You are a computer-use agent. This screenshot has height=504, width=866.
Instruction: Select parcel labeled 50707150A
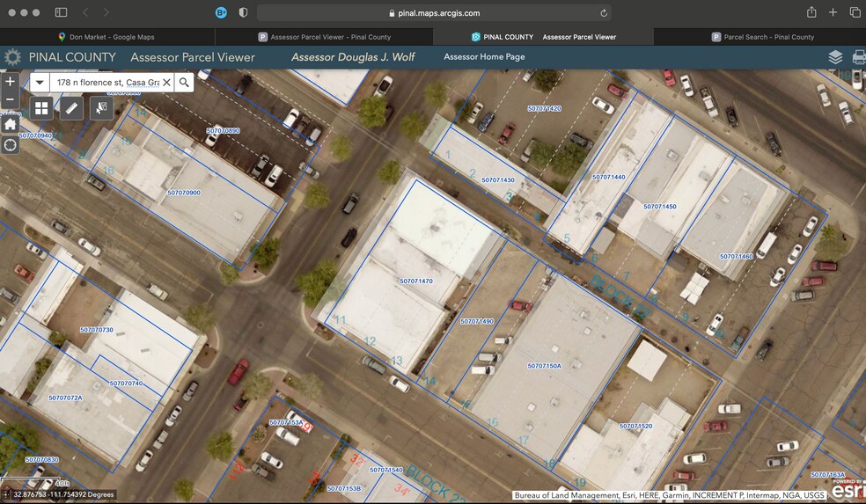[x=544, y=366]
